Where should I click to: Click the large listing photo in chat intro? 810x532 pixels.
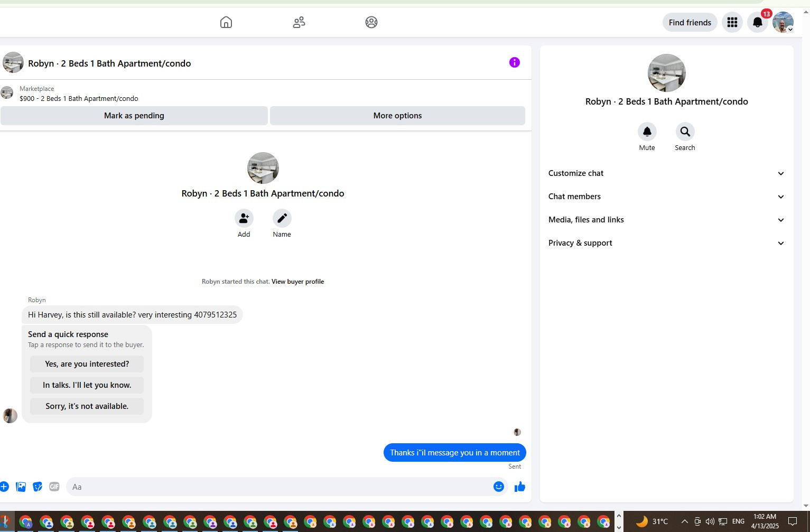click(263, 168)
